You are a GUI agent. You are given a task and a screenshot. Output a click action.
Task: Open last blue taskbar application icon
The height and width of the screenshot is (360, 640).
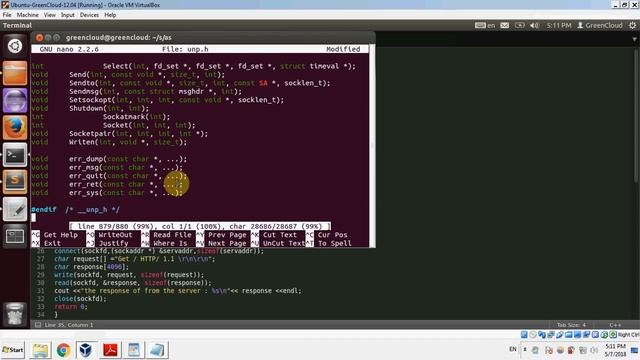(x=157, y=350)
